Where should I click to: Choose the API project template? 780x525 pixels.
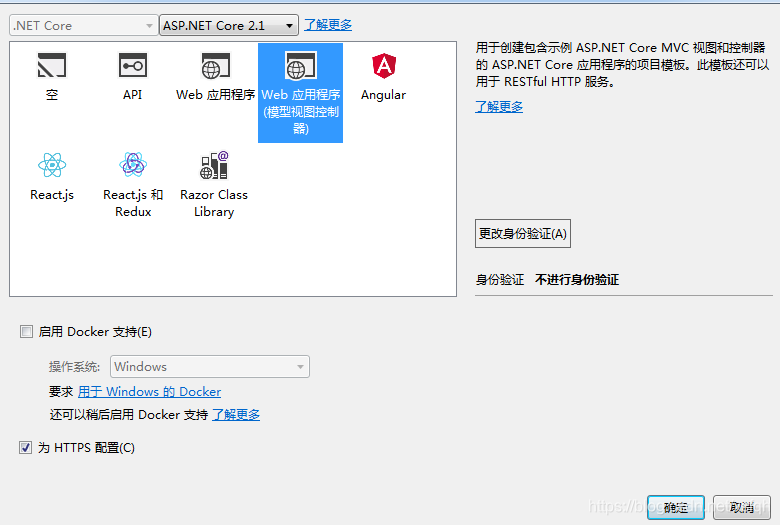click(133, 77)
